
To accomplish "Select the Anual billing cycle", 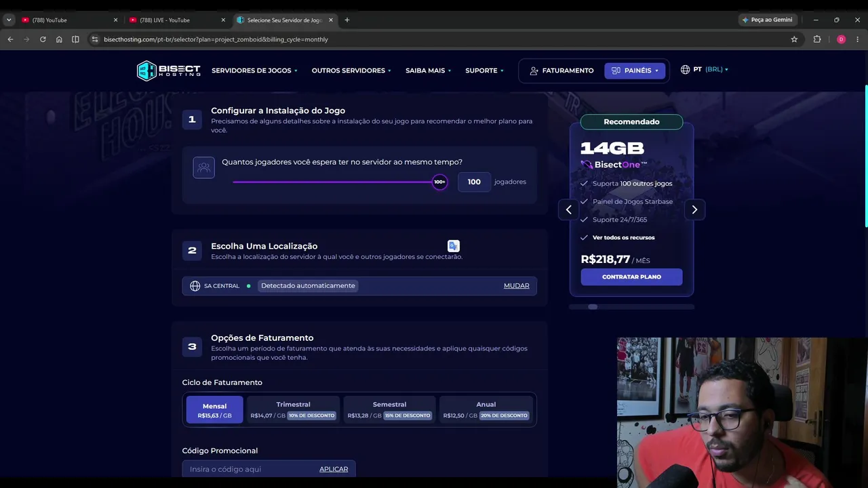I will [x=486, y=410].
